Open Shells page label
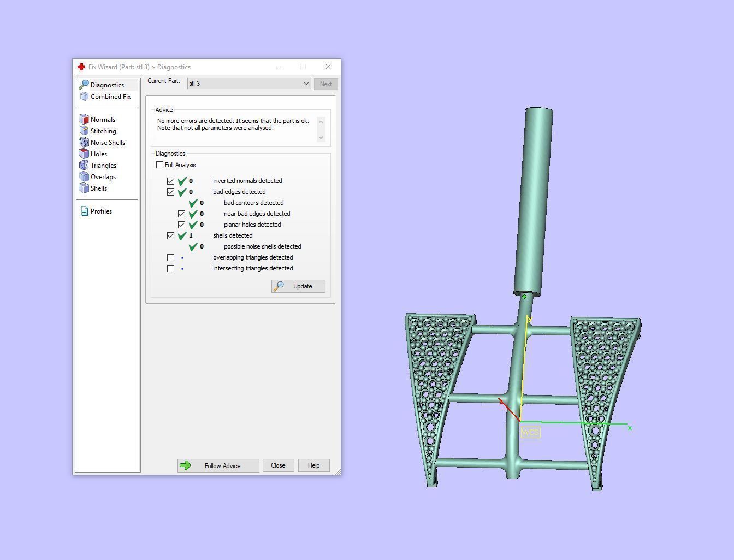 click(99, 188)
